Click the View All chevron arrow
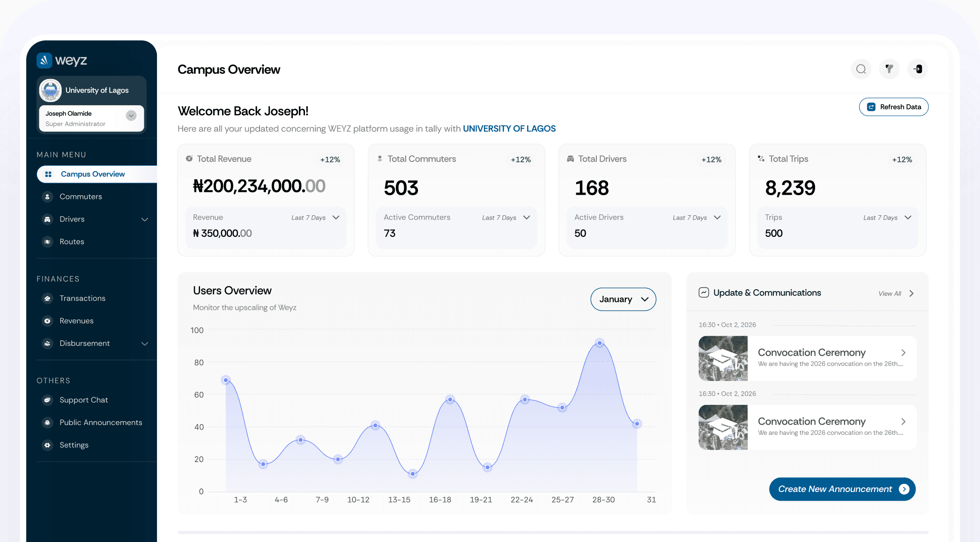 [912, 293]
